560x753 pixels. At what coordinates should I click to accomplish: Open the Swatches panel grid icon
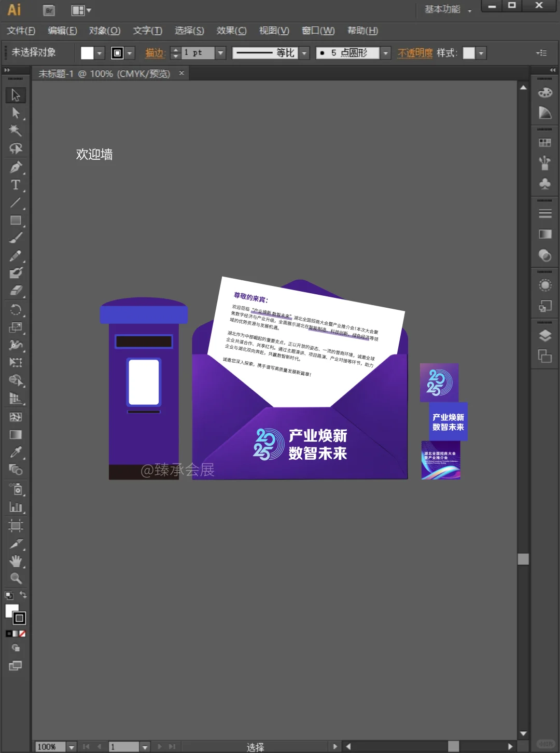pos(545,143)
